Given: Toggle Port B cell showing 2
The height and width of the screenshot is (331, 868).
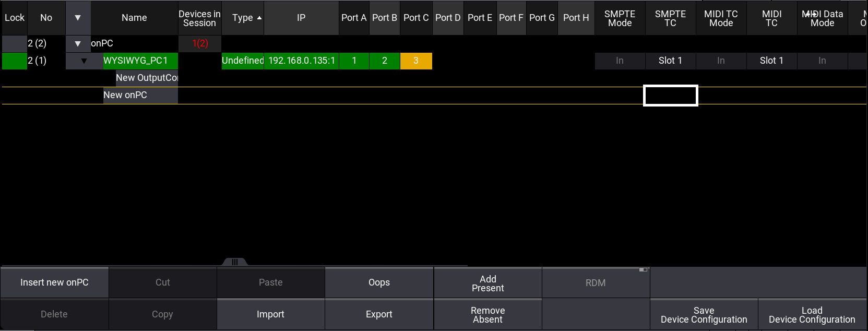Looking at the screenshot, I should point(385,61).
